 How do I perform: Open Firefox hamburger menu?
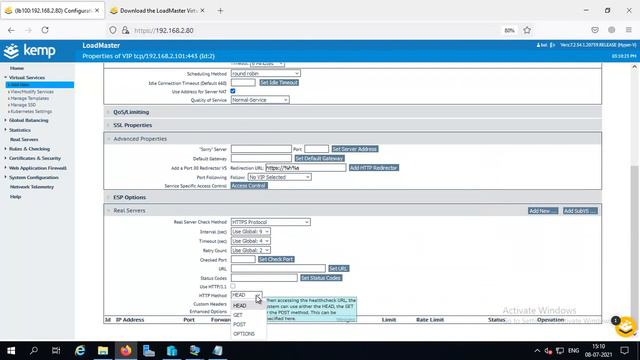(x=629, y=30)
